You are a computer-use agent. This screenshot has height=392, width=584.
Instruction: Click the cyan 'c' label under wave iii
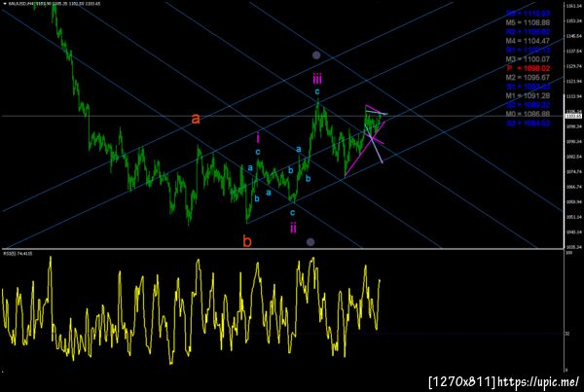coord(317,91)
